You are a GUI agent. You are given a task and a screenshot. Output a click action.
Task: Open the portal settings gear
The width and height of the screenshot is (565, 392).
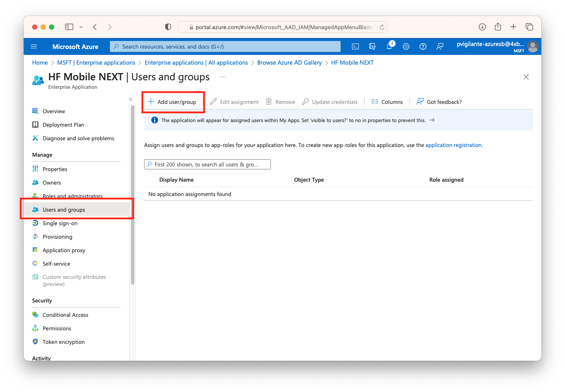coord(406,46)
